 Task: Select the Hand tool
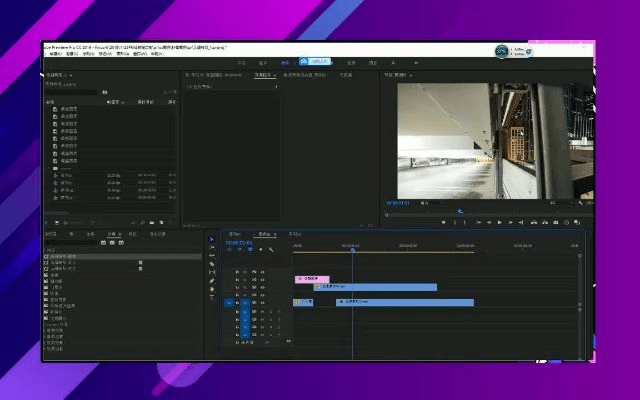(x=212, y=288)
